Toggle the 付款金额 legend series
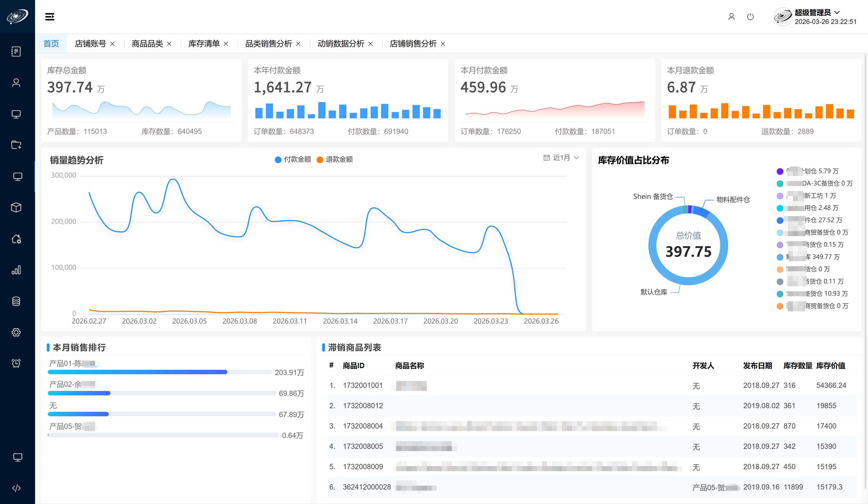Screen dimensions: 868x504 (293, 159)
